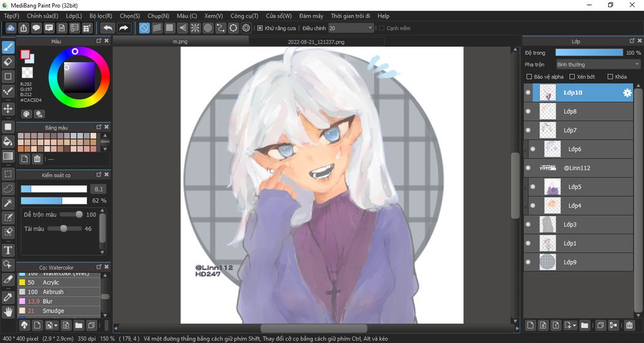Viewport: 644px width, 343px height.
Task: Hide layer Lớp10
Action: pyautogui.click(x=528, y=93)
